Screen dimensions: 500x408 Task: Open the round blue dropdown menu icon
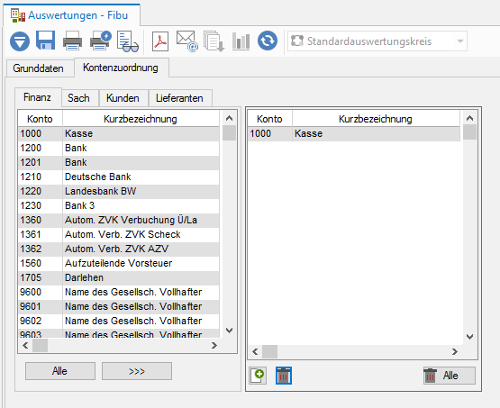pos(20,41)
